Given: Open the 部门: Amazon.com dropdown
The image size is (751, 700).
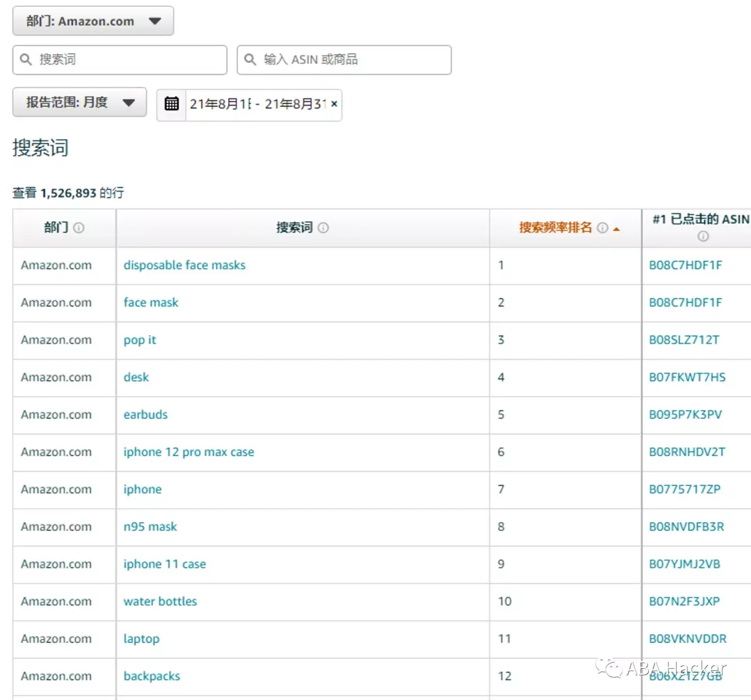Looking at the screenshot, I should click(93, 21).
